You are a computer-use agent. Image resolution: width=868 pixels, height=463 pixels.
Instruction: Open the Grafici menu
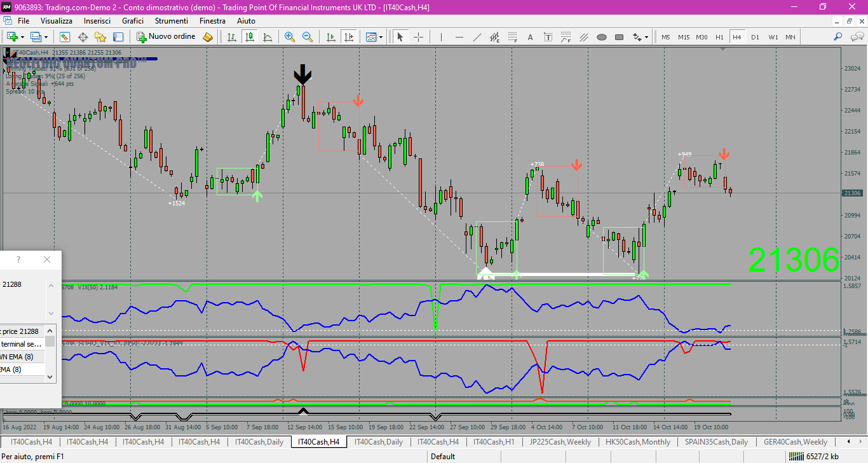tap(133, 21)
